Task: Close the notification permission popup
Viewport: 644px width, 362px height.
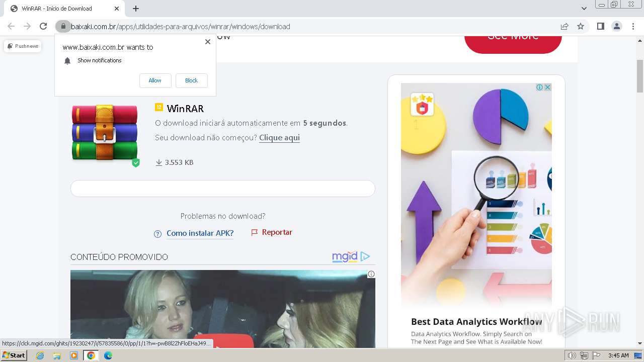Action: (208, 42)
